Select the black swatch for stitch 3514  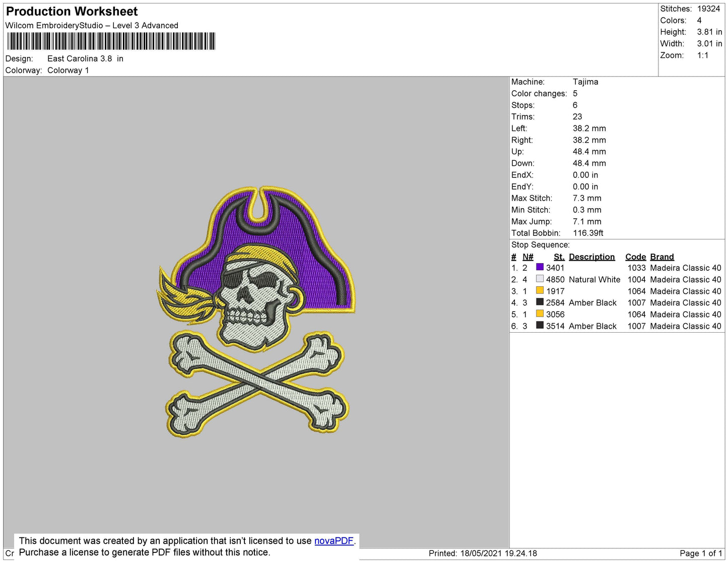540,326
